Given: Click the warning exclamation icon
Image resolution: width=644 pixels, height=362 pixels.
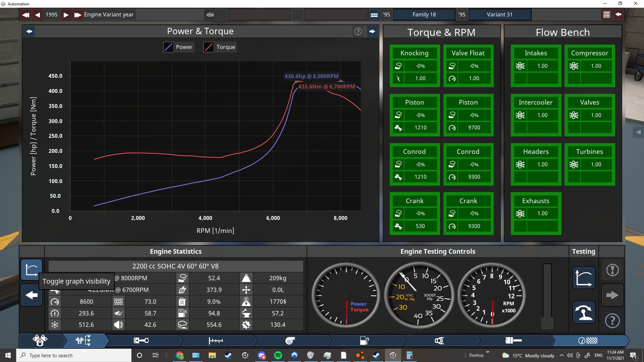Looking at the screenshot, I should click(612, 270).
